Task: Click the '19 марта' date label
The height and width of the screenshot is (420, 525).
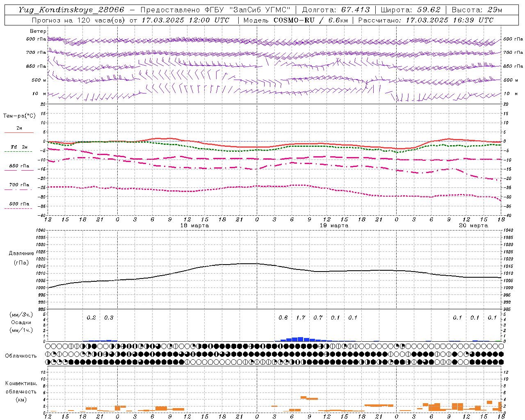Action: point(334,226)
